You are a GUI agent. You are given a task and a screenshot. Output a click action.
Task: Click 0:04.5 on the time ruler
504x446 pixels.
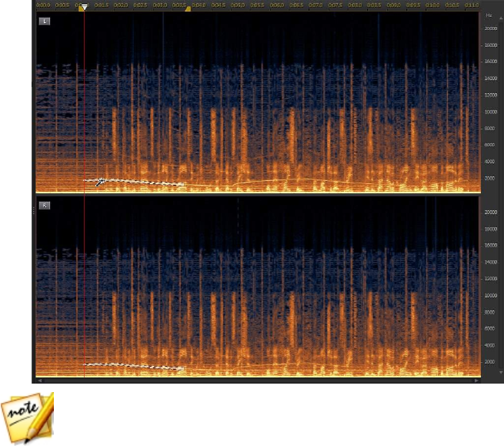(219, 5)
